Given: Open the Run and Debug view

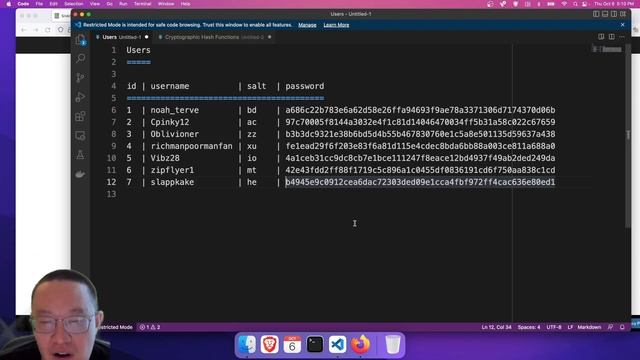Looking at the screenshot, I should tap(80, 97).
